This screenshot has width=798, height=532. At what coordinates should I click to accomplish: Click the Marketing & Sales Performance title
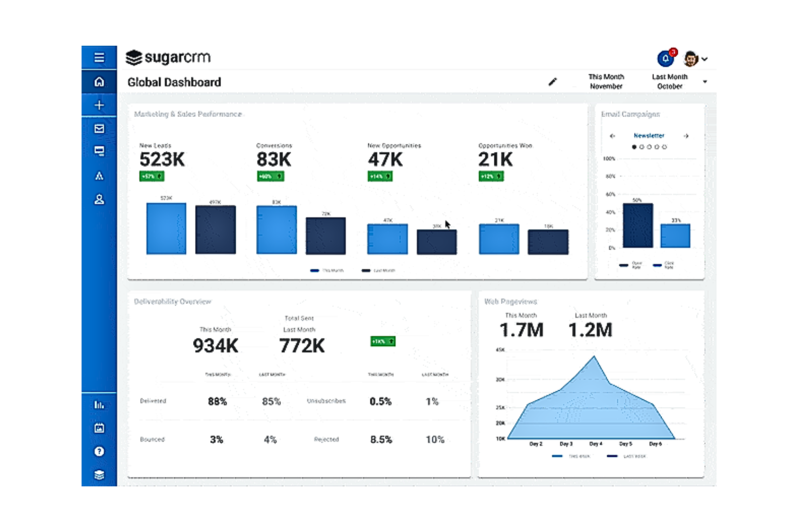coord(188,114)
